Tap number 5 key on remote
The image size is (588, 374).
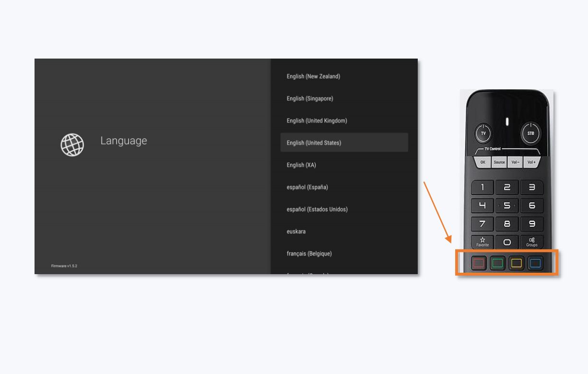click(x=507, y=205)
